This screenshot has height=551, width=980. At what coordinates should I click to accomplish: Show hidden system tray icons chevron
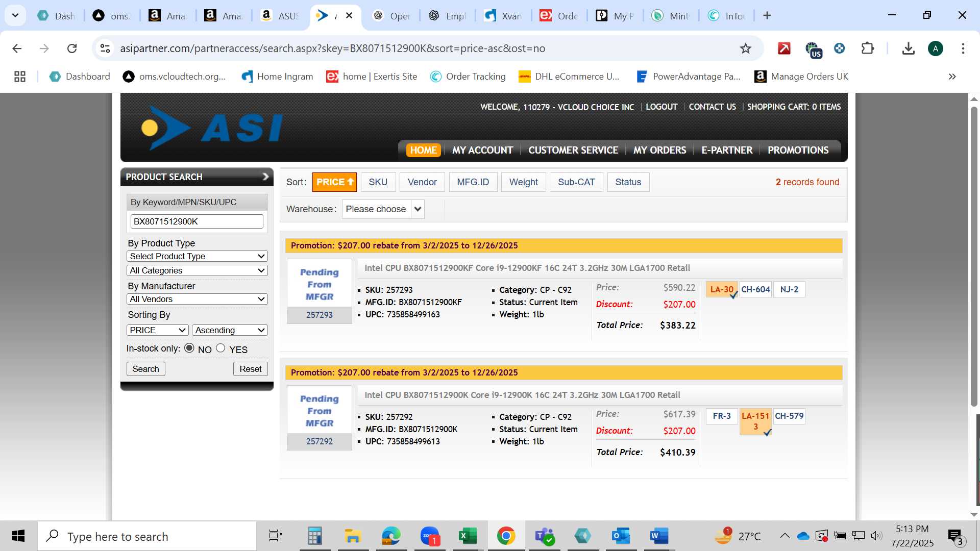coord(785,536)
